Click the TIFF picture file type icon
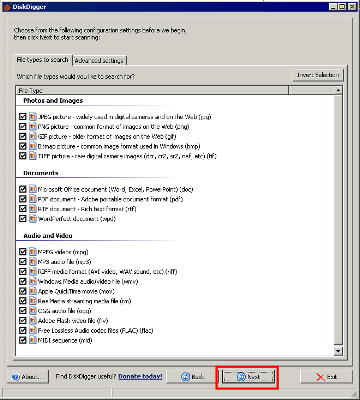This screenshot has width=360, height=400. pyautogui.click(x=32, y=155)
